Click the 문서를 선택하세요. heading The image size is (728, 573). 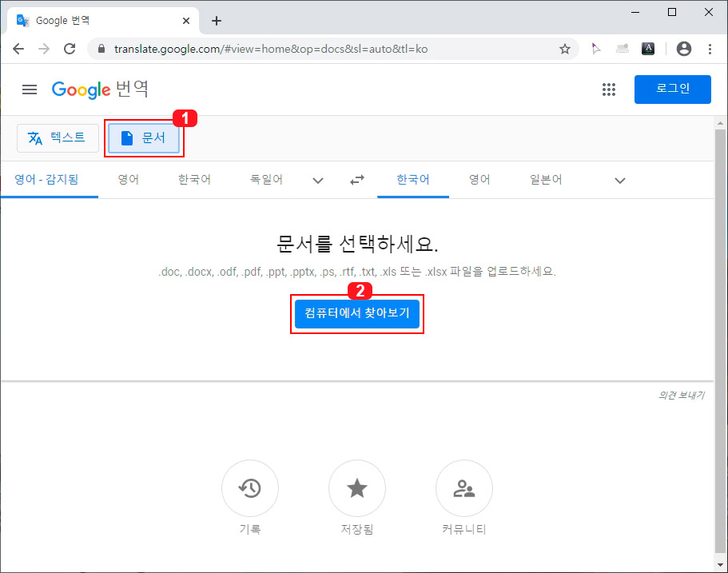357,243
